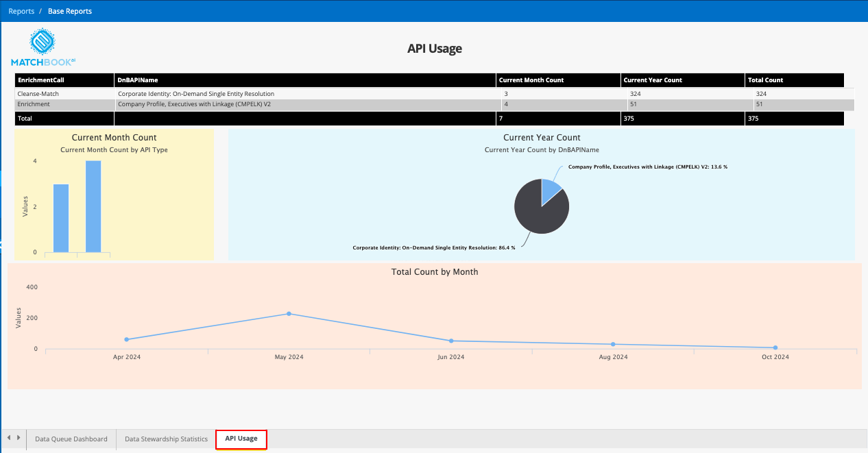This screenshot has height=453, width=868.
Task: Click the next tab arrow at bottom left
Action: [19, 438]
